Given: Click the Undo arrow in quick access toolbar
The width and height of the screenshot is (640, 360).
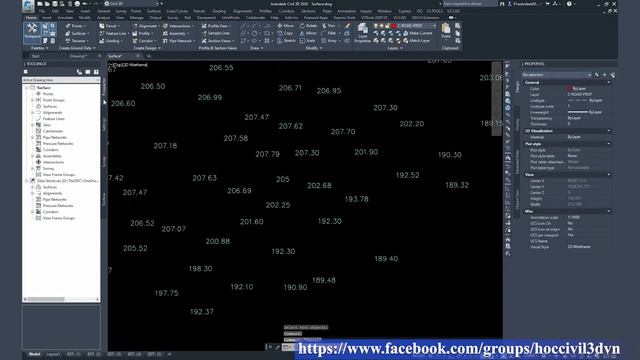Looking at the screenshot, I should (x=84, y=4).
